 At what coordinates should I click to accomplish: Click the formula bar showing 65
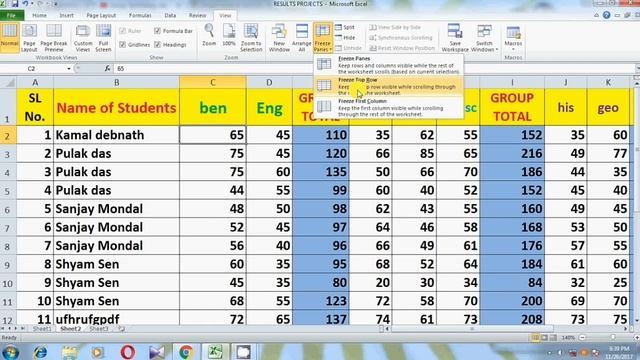pyautogui.click(x=373, y=69)
